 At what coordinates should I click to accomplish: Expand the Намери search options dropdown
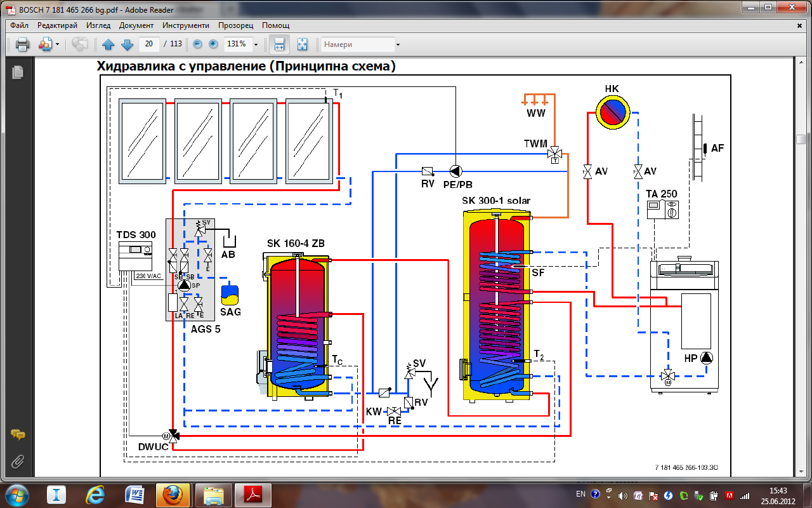(398, 44)
